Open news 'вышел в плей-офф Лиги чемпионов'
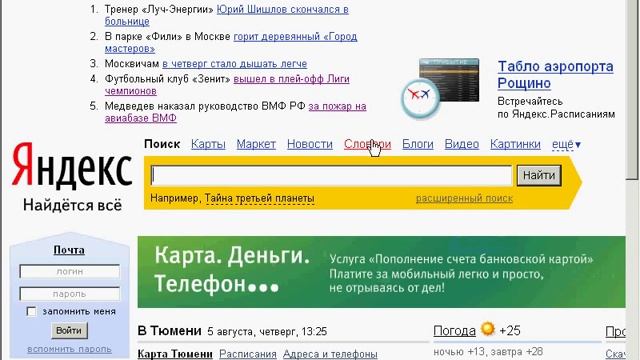This screenshot has height=360, width=640. 227,84
